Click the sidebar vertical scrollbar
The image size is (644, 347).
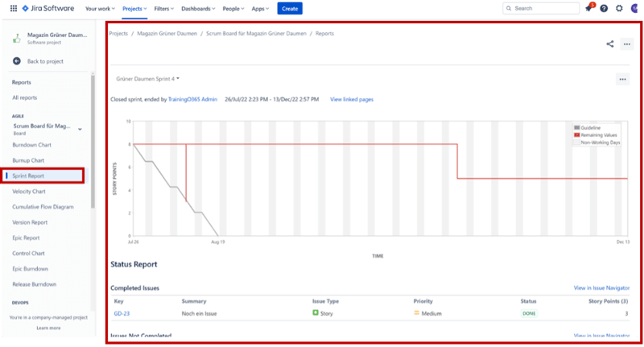[93, 142]
